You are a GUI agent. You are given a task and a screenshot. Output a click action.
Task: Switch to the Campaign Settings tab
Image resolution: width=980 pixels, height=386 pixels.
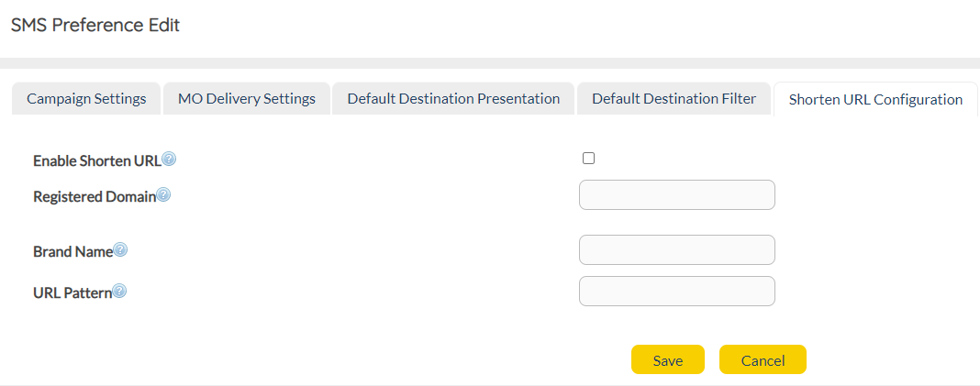pyautogui.click(x=86, y=98)
